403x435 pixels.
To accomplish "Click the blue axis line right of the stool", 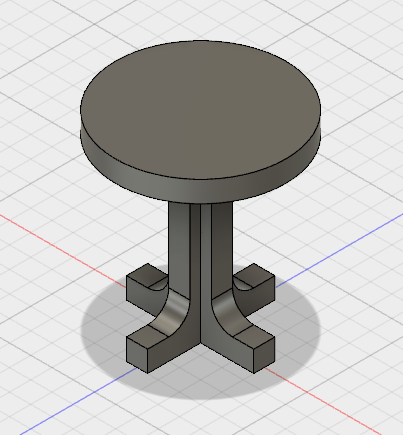I will [x=338, y=250].
